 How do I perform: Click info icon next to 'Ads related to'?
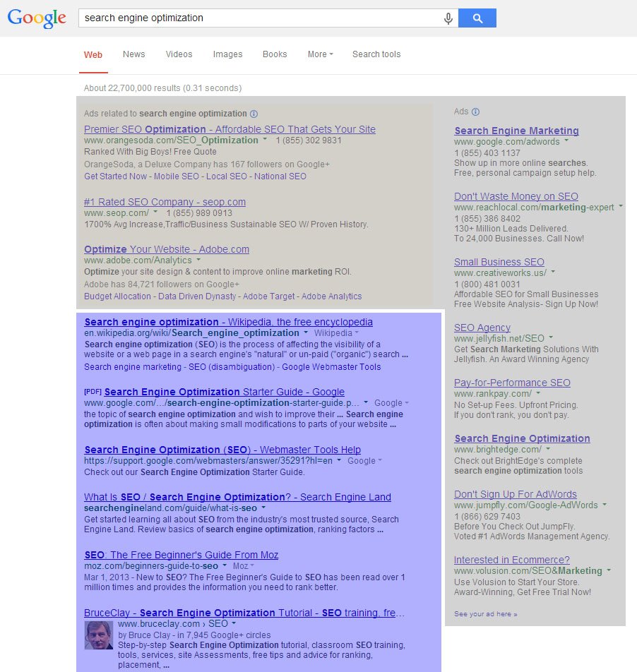(254, 114)
